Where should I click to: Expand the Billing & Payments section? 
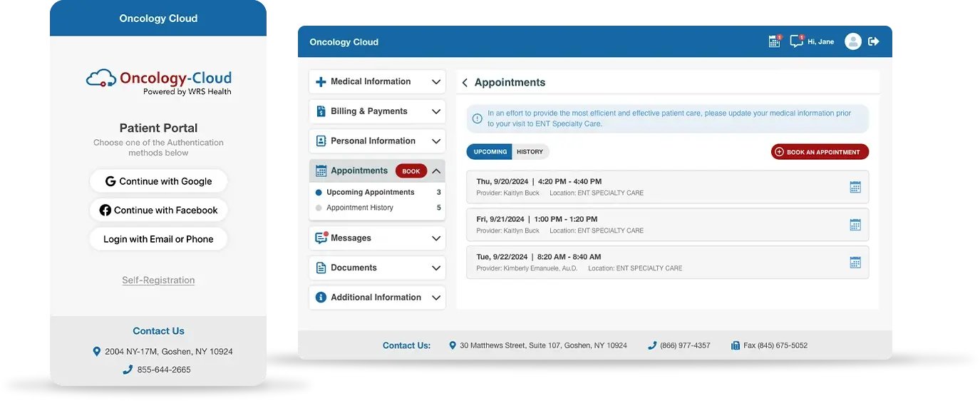[x=436, y=112]
